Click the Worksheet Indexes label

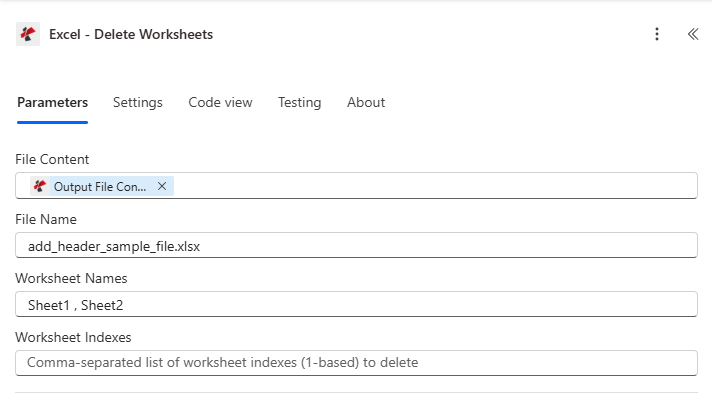73,338
